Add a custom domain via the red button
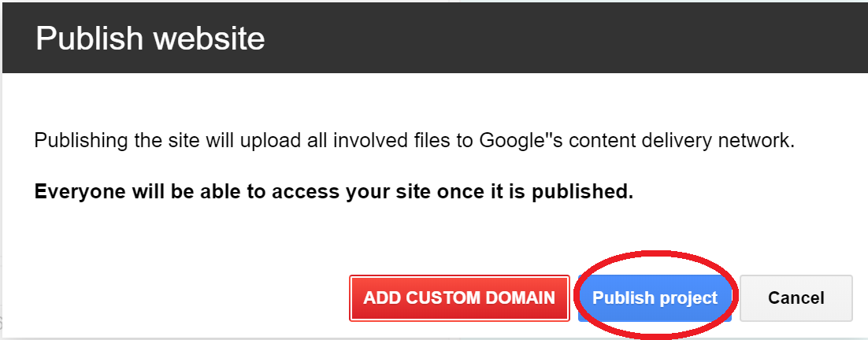The image size is (868, 340). coord(459,298)
